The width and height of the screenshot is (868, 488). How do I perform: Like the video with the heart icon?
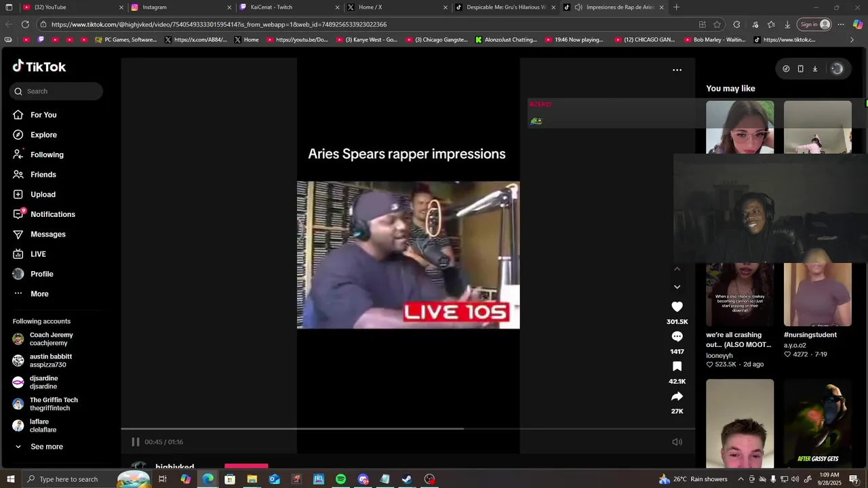tap(677, 307)
